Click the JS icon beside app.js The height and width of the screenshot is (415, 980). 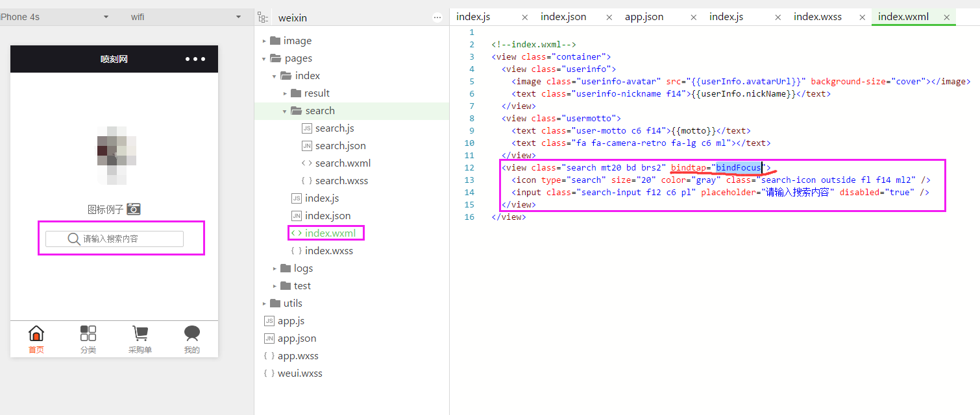269,321
